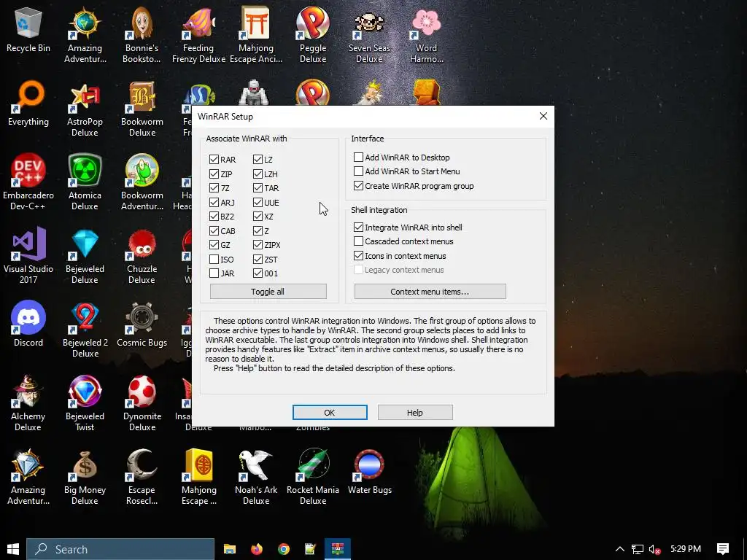The width and height of the screenshot is (747, 560).
Task: Select Word Harmony desktop icon
Action: click(x=426, y=36)
